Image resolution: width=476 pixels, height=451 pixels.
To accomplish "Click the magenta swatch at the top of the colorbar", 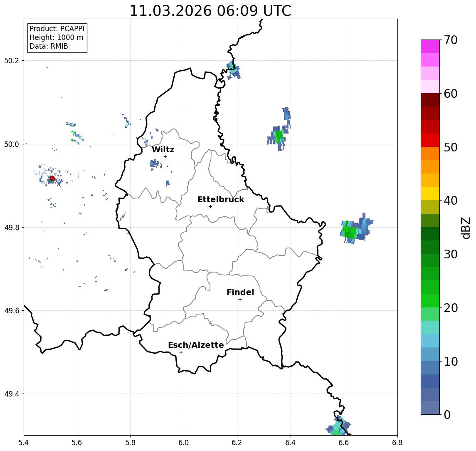I will click(430, 47).
